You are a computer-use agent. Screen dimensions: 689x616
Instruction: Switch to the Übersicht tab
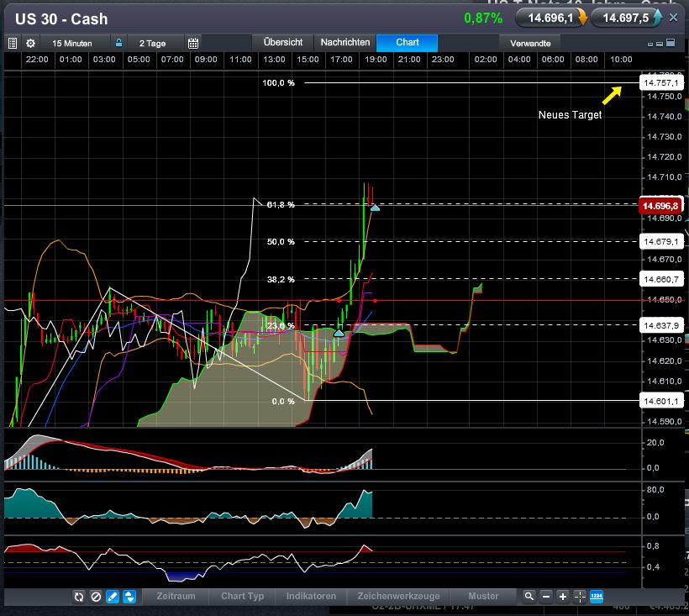tap(282, 42)
